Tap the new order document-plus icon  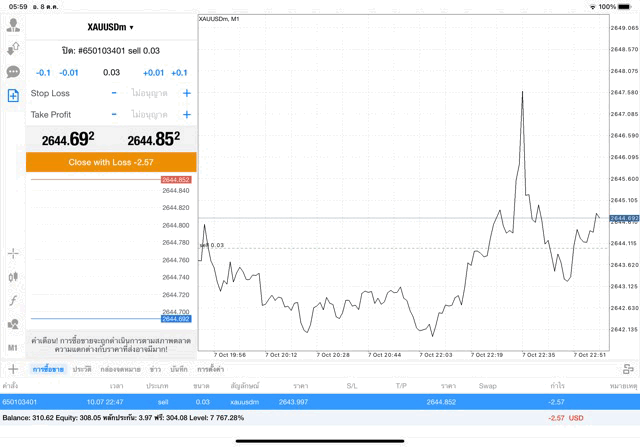pyautogui.click(x=13, y=96)
